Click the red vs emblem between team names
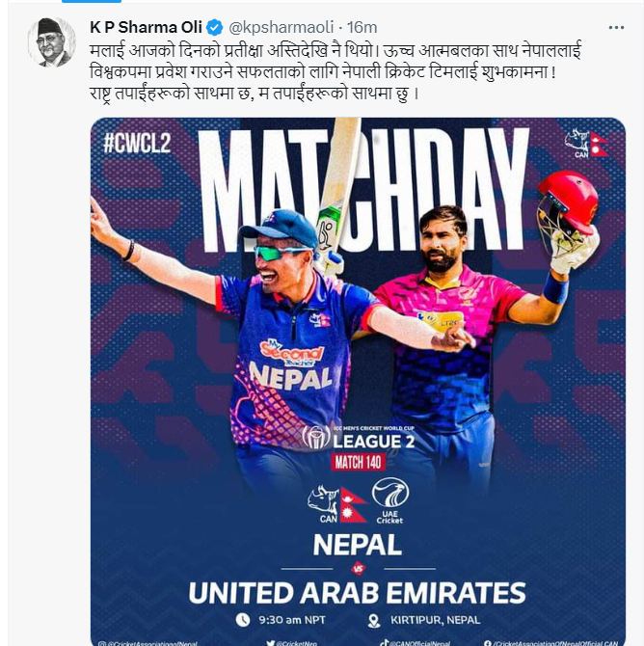 point(358,569)
